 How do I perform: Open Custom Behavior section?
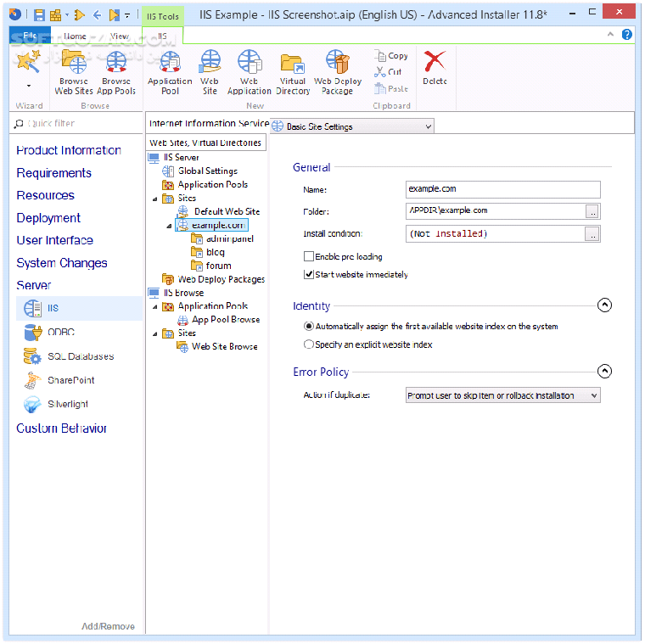tap(61, 428)
